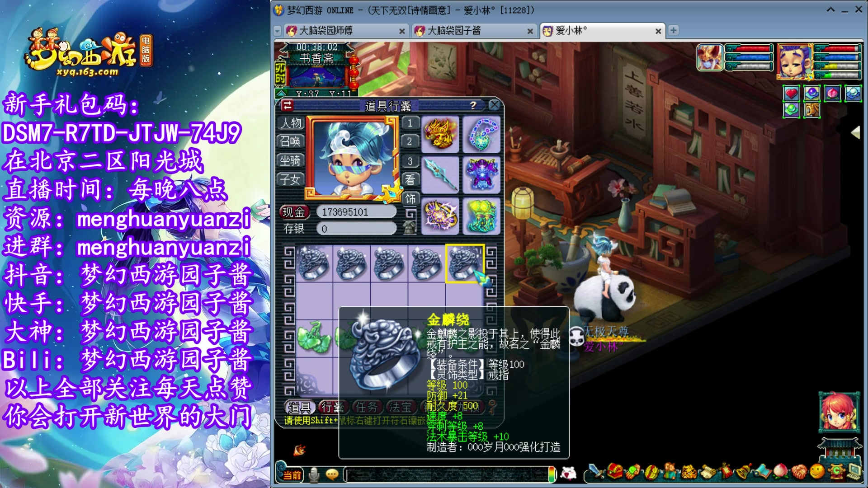Click the purple orb buff icon
Screen dimensions: 868x488
(812, 94)
